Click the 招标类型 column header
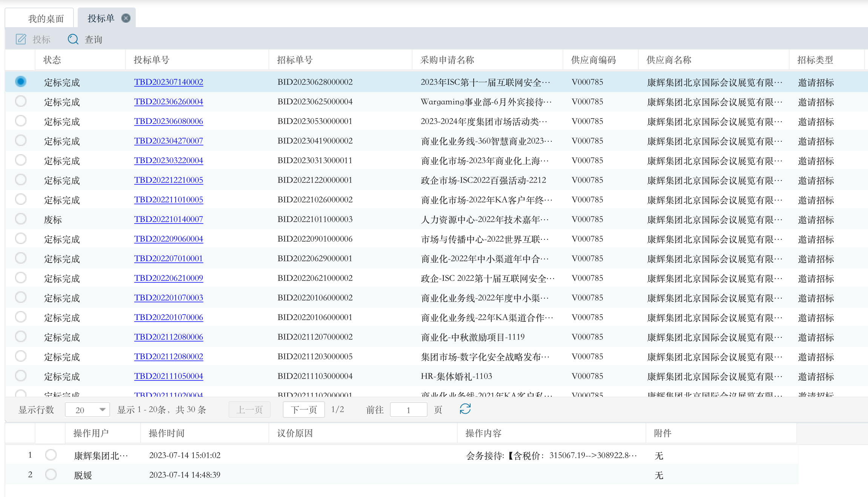Viewport: 868px width, 497px height. point(815,60)
